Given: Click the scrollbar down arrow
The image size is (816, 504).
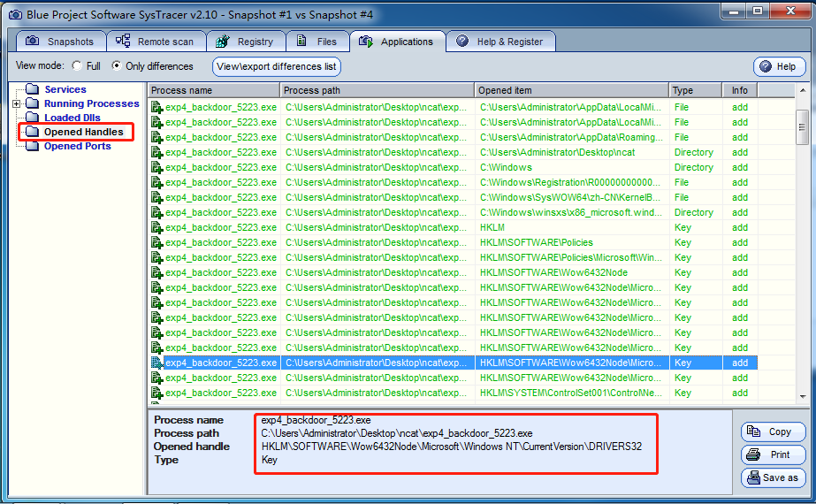Looking at the screenshot, I should pos(802,397).
